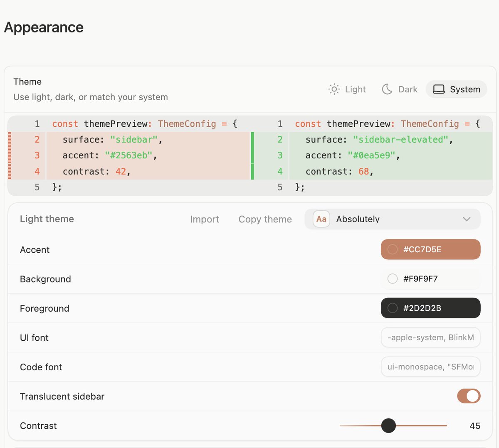
Task: Toggle the Translucent sidebar switch
Action: pyautogui.click(x=469, y=396)
